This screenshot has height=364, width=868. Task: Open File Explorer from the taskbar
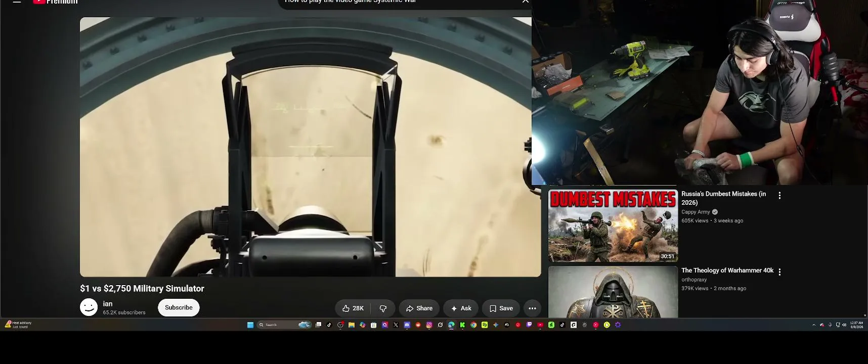352,325
